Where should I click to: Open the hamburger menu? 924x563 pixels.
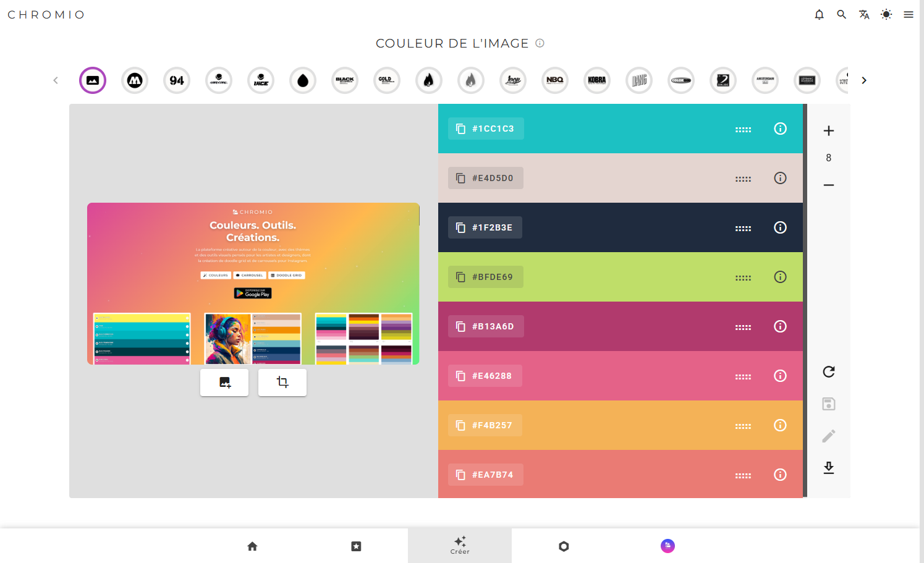point(909,14)
